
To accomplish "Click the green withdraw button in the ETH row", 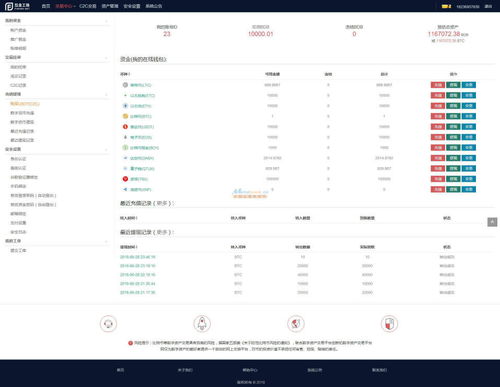I will (453, 106).
